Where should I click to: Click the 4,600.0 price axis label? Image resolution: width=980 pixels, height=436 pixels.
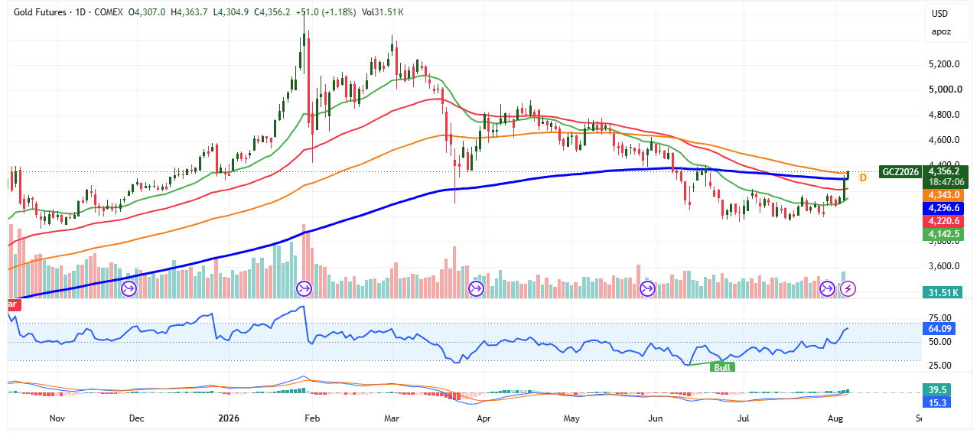coord(946,140)
